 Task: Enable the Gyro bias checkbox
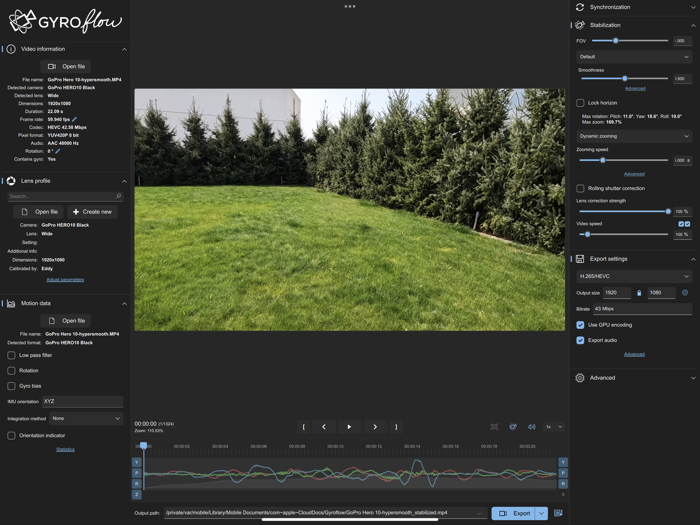click(11, 386)
